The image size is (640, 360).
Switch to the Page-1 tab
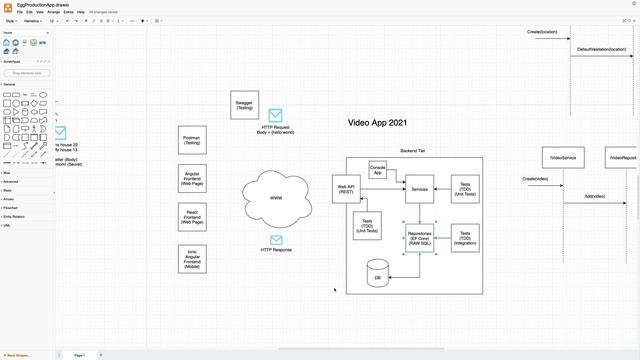click(x=80, y=356)
